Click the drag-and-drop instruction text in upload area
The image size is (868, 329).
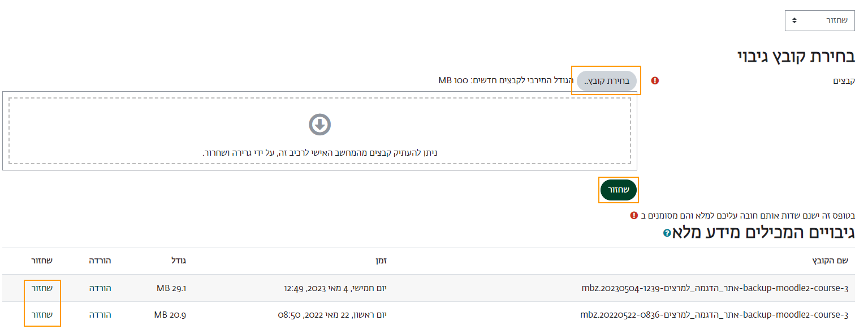320,153
